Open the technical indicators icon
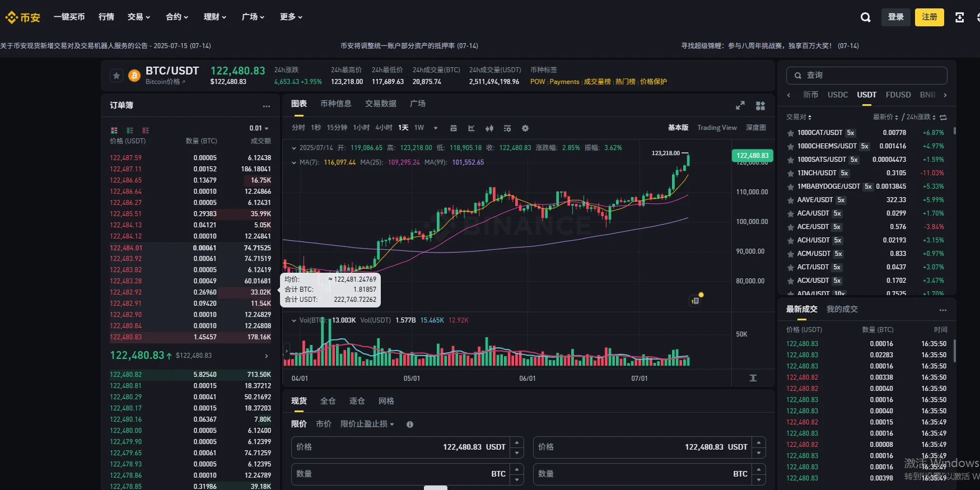 507,128
